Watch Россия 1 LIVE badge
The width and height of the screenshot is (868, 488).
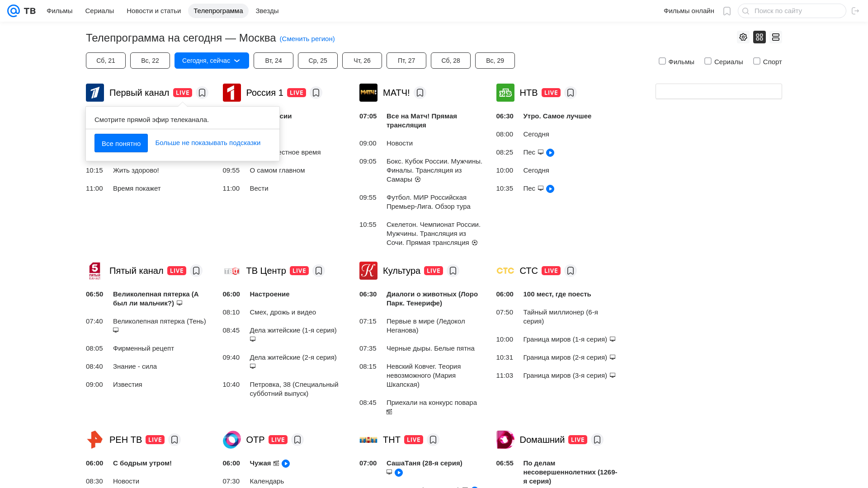click(297, 93)
